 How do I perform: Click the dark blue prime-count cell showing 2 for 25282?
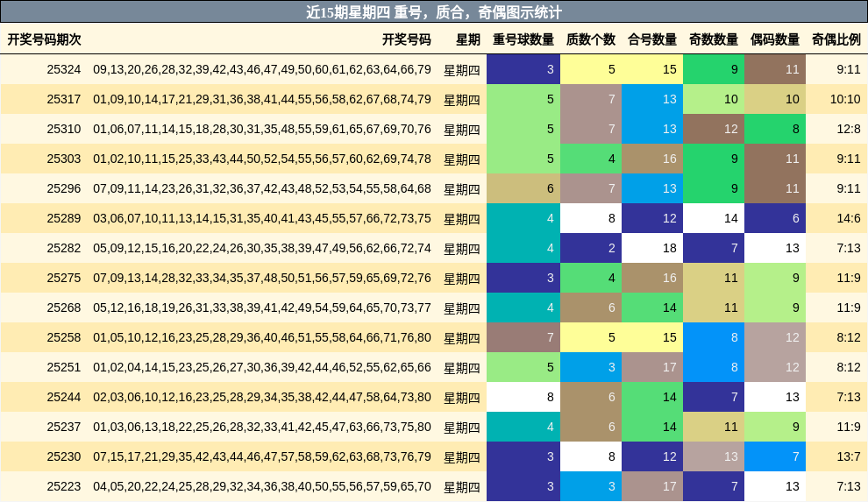click(591, 248)
